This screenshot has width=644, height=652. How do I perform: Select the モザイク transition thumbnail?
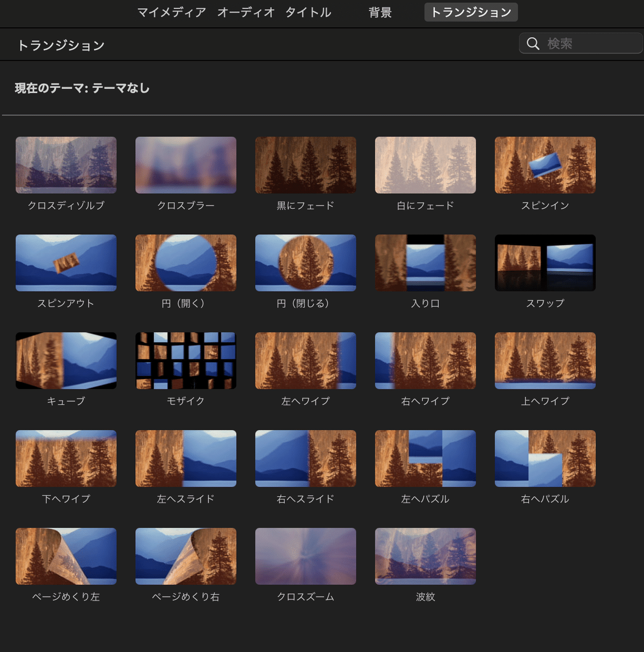186,360
